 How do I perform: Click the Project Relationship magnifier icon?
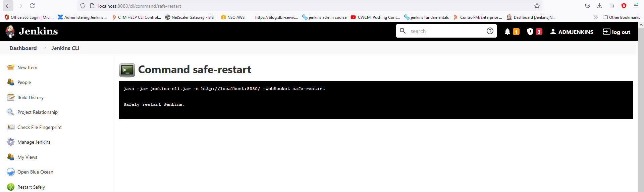tap(11, 112)
